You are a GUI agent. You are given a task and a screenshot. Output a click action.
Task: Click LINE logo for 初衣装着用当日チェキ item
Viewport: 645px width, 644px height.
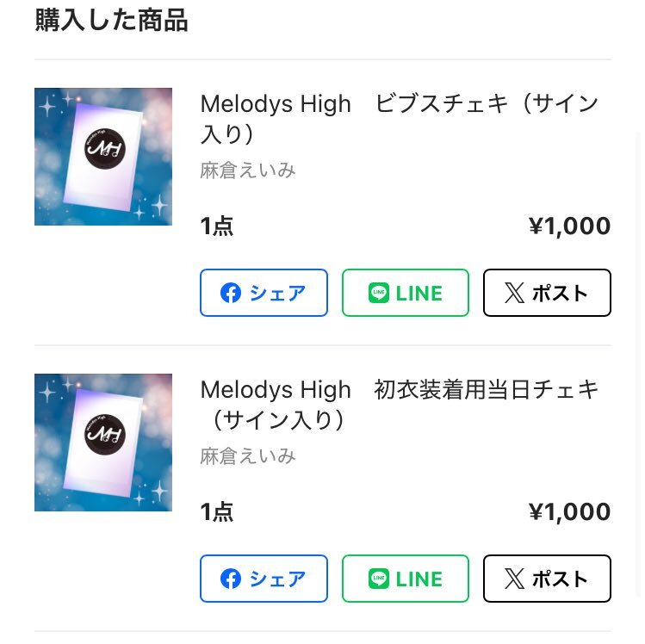tap(378, 579)
